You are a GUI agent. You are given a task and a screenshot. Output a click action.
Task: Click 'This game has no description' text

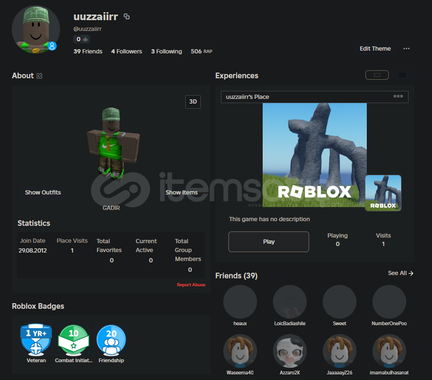click(x=269, y=219)
